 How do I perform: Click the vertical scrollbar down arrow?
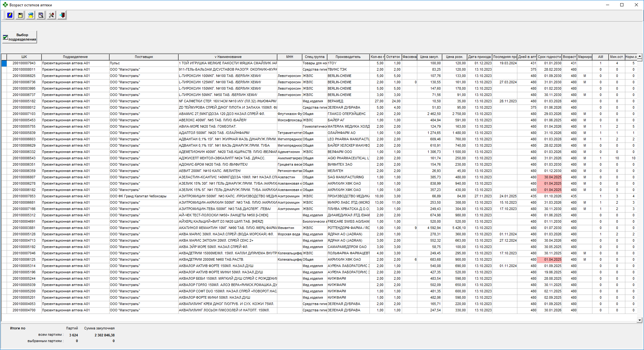tap(640, 320)
